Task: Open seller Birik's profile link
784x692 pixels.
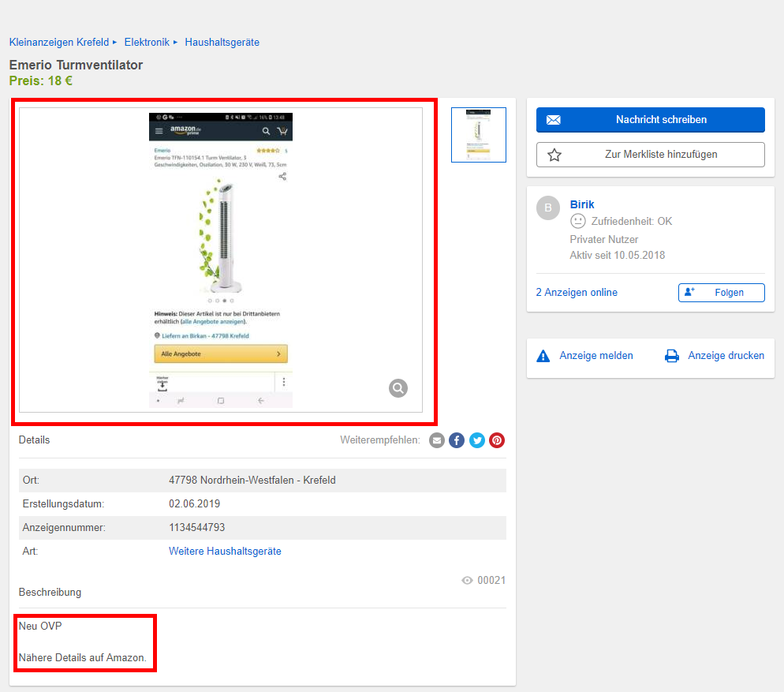Action: pos(582,204)
